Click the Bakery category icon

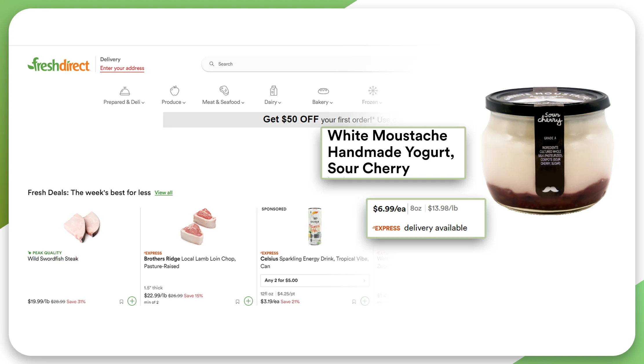323,91
